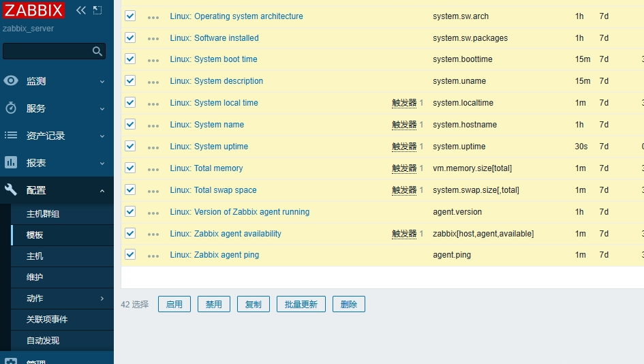This screenshot has height=364, width=644.
Task: Expand the 动作 submenu arrow
Action: click(102, 299)
